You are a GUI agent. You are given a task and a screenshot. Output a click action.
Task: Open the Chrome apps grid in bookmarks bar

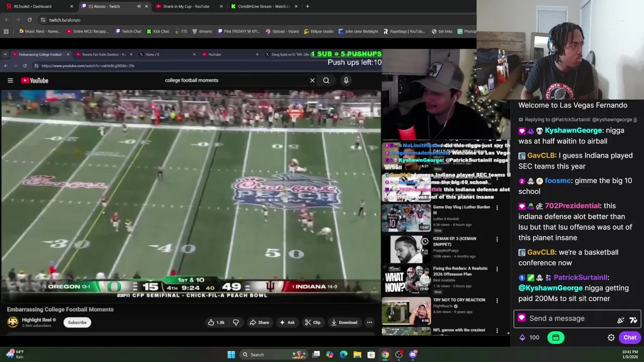pyautogui.click(x=6, y=31)
